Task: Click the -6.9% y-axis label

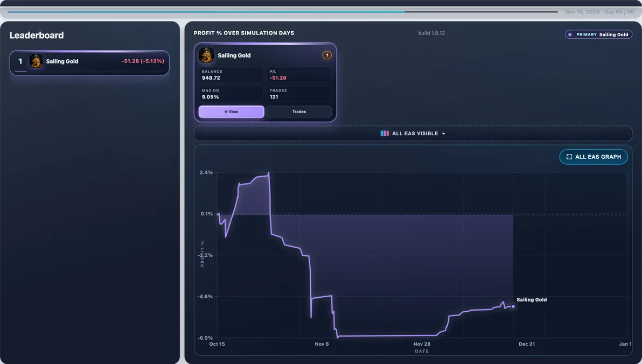Action: pos(205,338)
